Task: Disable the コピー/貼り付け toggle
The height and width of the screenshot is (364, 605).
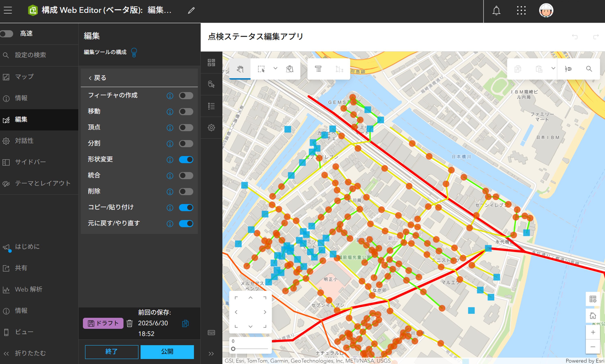Action: click(186, 207)
